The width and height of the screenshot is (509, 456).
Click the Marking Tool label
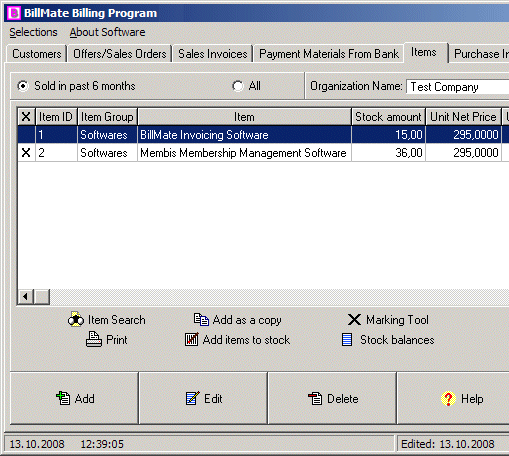tap(397, 320)
